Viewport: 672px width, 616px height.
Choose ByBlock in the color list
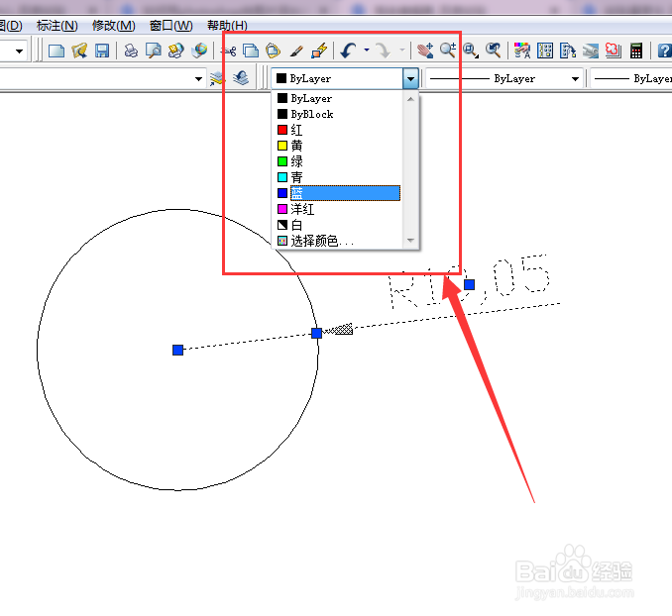pos(339,114)
